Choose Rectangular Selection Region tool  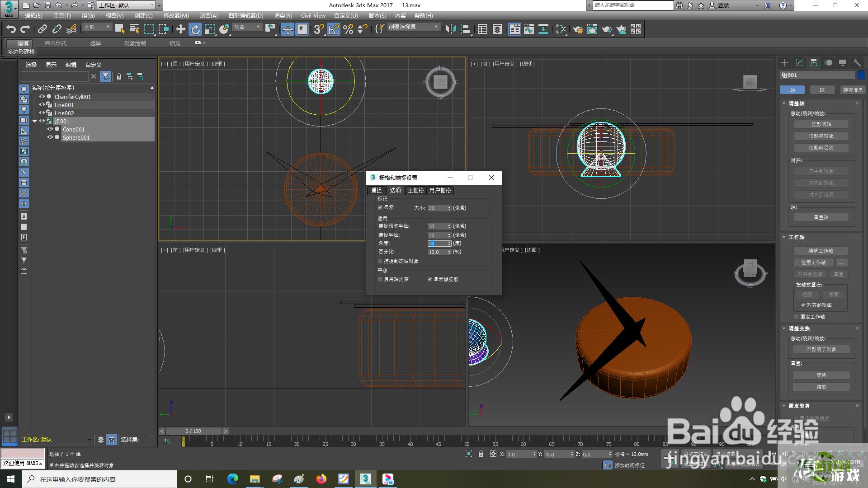click(149, 29)
